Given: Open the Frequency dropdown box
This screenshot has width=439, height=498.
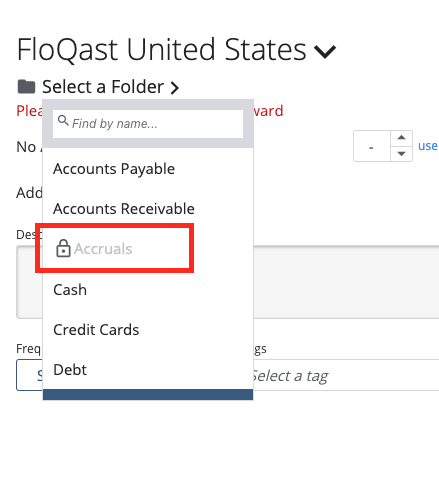Looking at the screenshot, I should click(x=29, y=375).
